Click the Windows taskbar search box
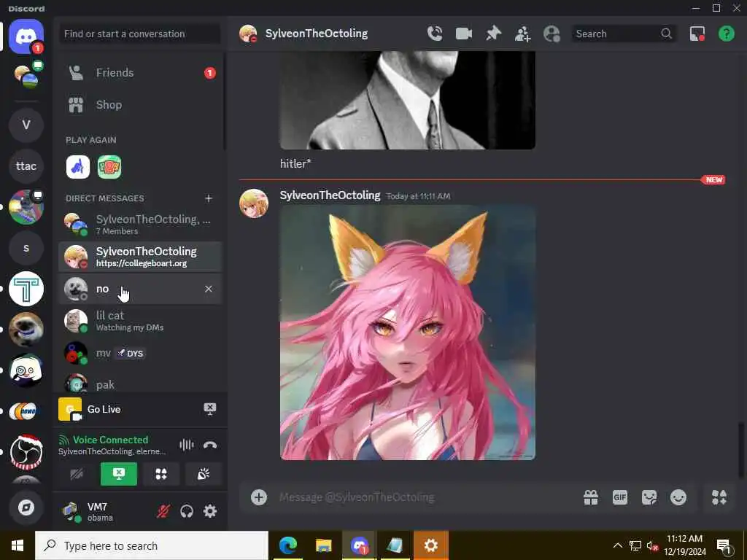Image resolution: width=747 pixels, height=560 pixels. [152, 545]
